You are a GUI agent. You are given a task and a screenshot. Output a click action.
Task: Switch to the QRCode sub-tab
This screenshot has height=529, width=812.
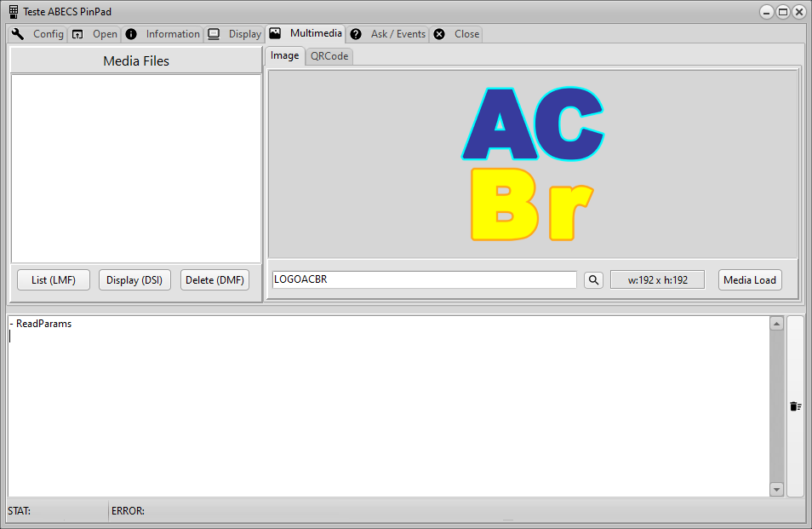pyautogui.click(x=329, y=56)
